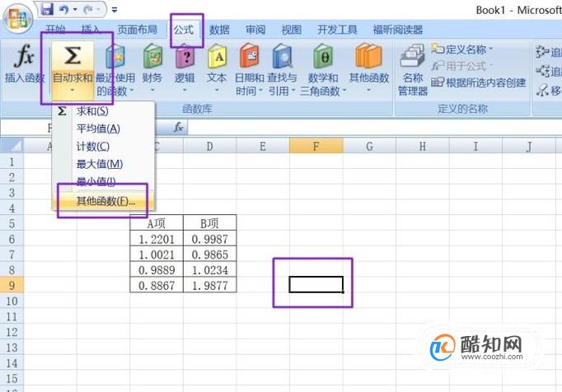Open the Page Layout (页面布局) tab

point(138,30)
